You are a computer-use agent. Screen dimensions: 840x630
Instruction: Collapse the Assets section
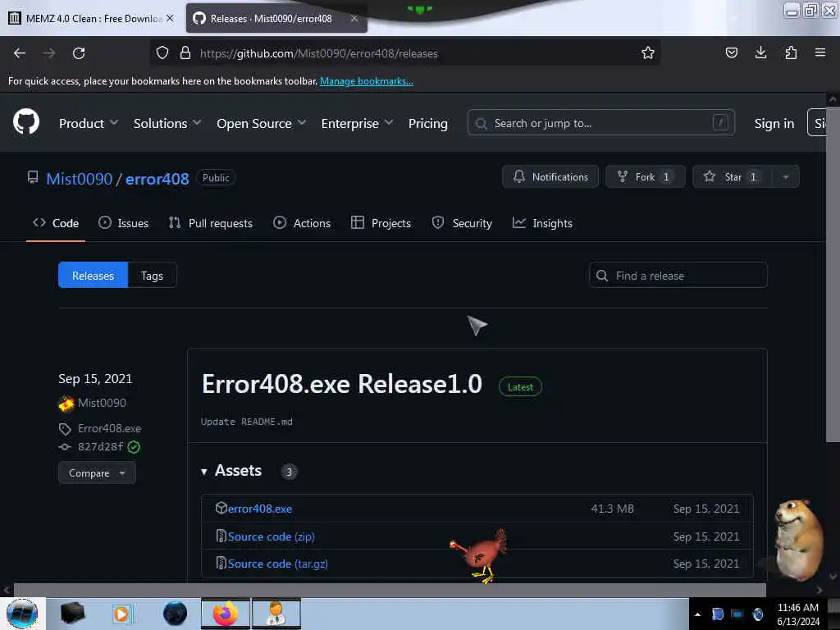[x=231, y=470]
